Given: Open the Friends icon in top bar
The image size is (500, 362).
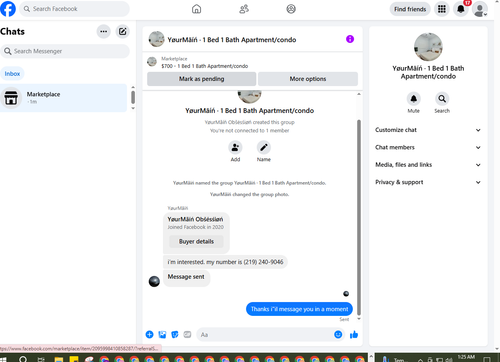Looking at the screenshot, I should tap(244, 9).
